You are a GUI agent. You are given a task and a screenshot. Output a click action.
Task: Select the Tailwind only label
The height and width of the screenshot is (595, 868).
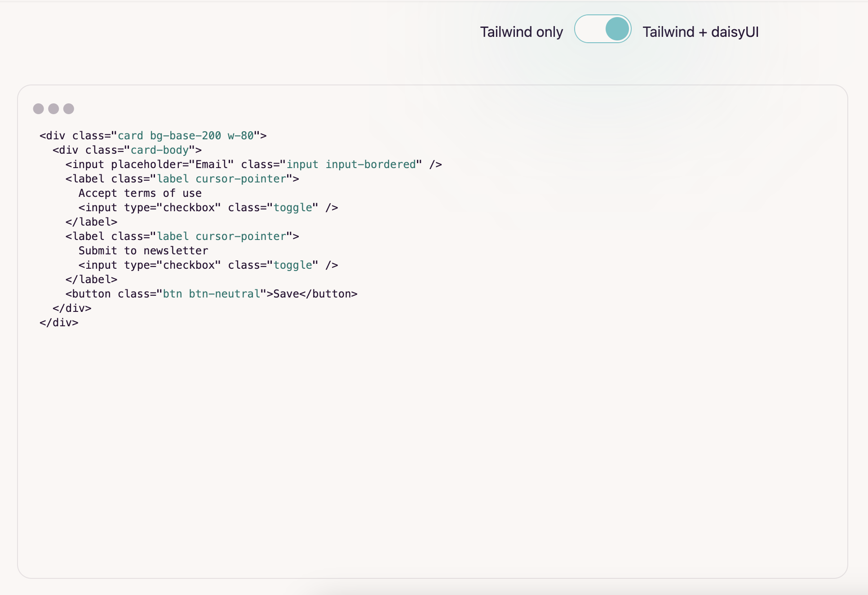coord(521,31)
